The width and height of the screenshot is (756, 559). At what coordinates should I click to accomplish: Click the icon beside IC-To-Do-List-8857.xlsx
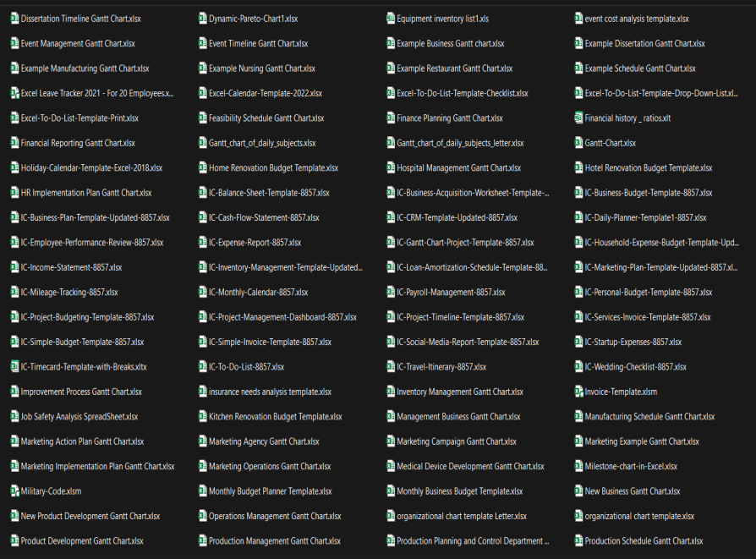(x=203, y=367)
